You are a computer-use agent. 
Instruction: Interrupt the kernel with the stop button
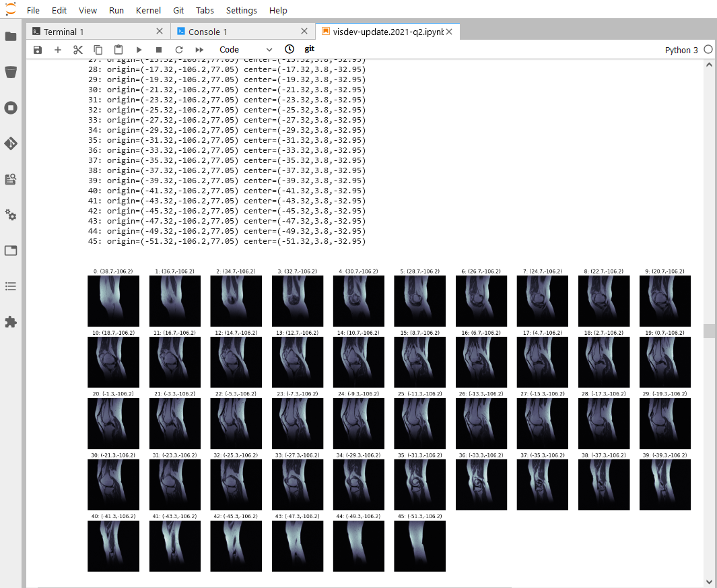pyautogui.click(x=159, y=49)
